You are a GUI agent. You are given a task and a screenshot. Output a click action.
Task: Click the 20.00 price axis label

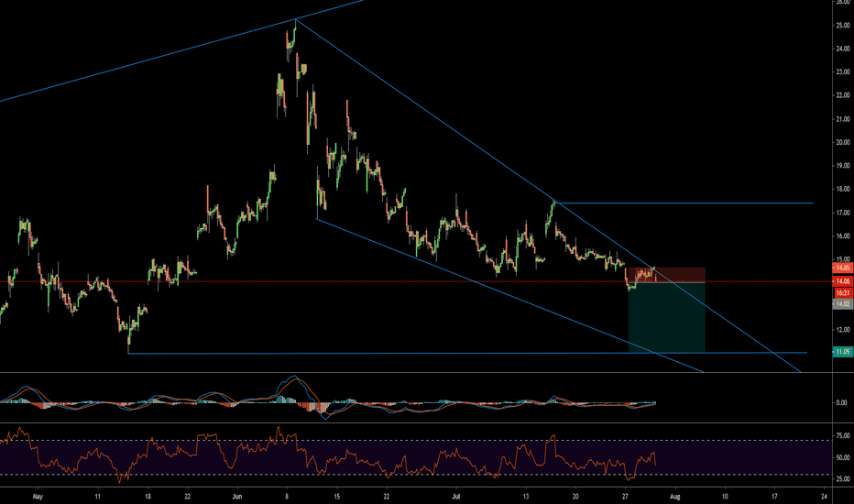pos(843,142)
